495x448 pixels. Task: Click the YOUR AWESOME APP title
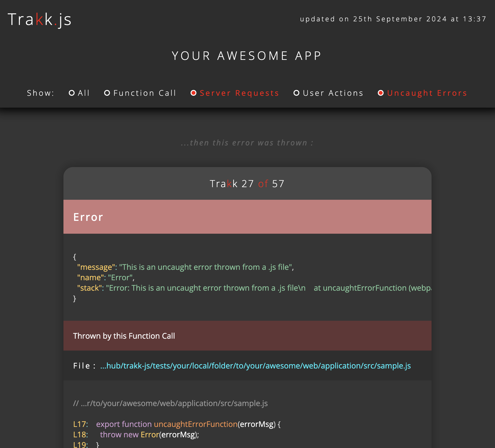247,56
